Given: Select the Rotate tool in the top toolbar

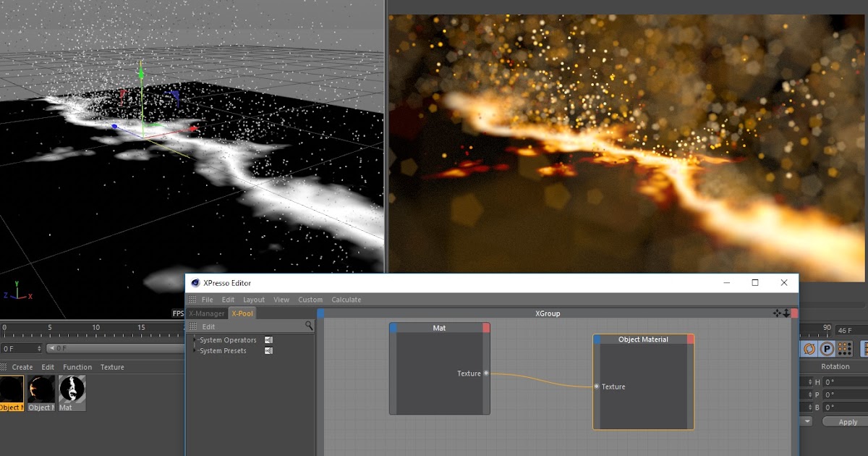Looking at the screenshot, I should (x=809, y=348).
